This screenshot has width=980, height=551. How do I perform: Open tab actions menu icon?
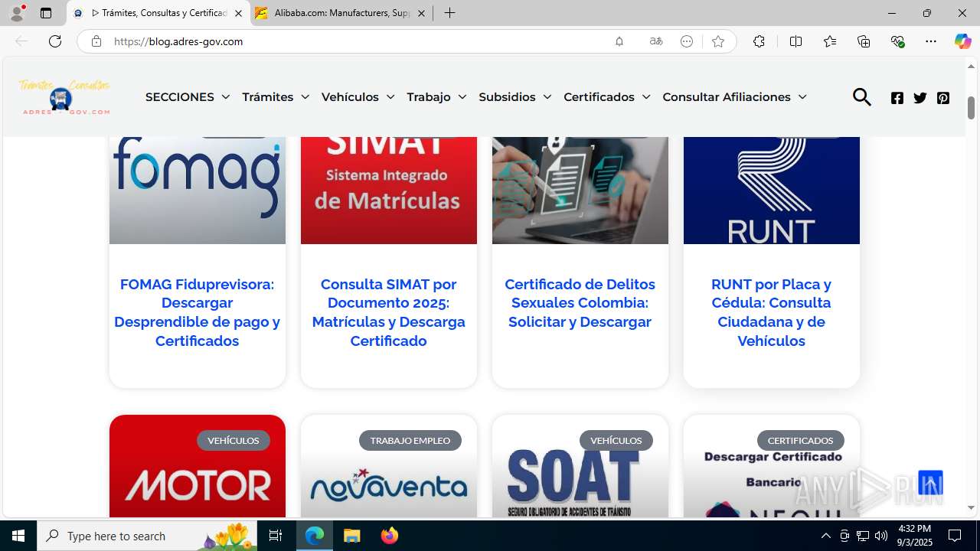(x=46, y=13)
